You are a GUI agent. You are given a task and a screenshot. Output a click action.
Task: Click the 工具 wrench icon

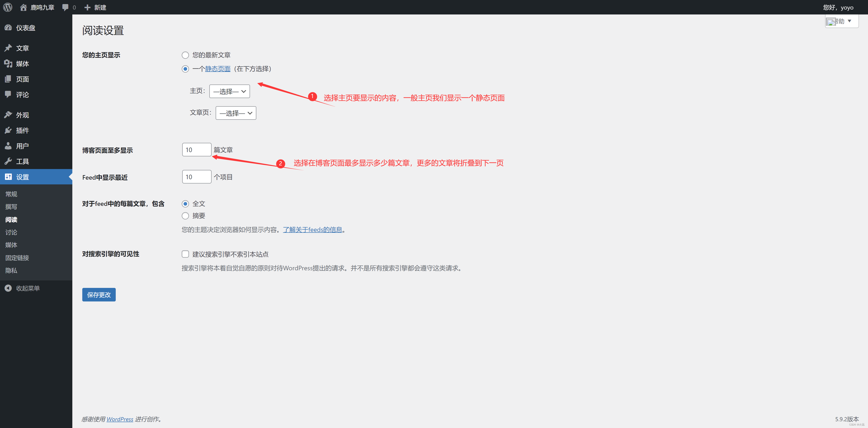[8, 161]
